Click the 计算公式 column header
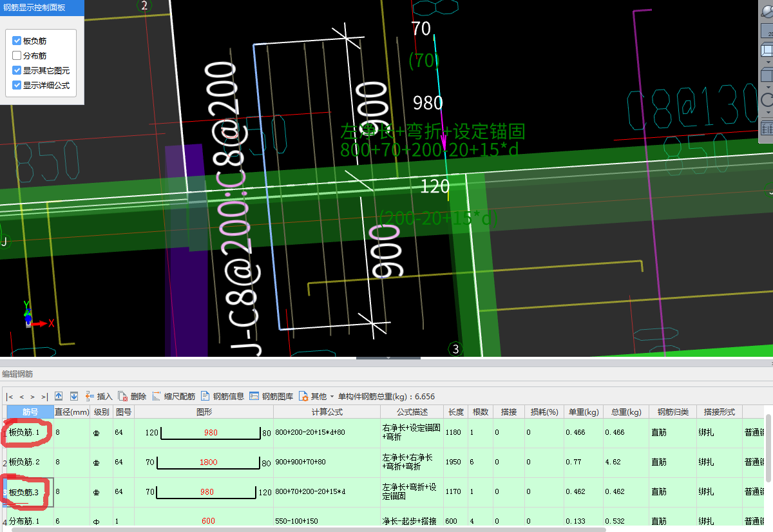Image resolution: width=773 pixels, height=532 pixels. [x=327, y=412]
